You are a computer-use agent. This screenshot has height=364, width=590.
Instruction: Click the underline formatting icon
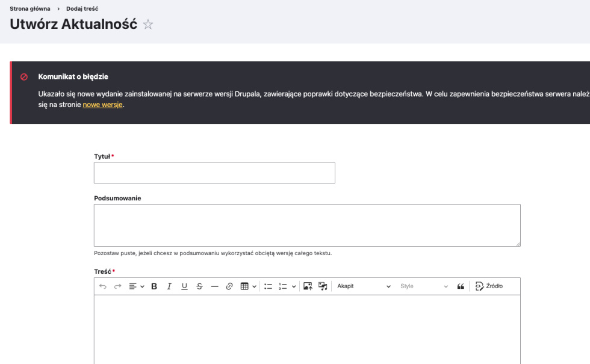click(184, 286)
